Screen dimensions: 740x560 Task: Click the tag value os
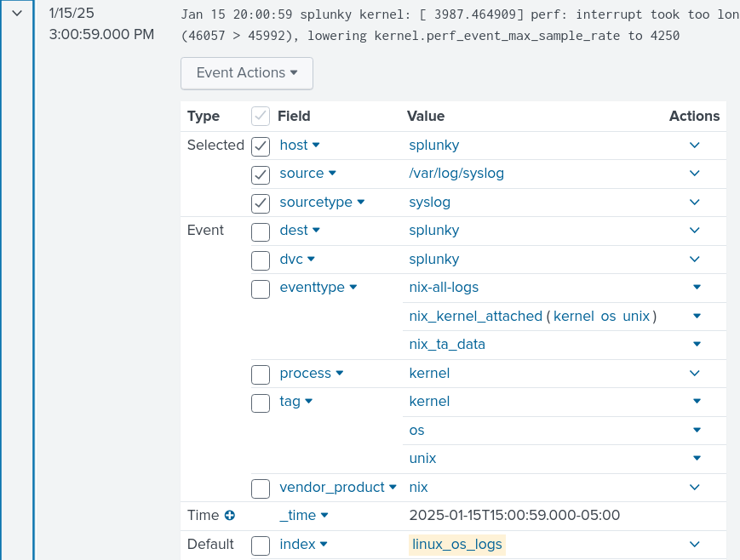416,431
